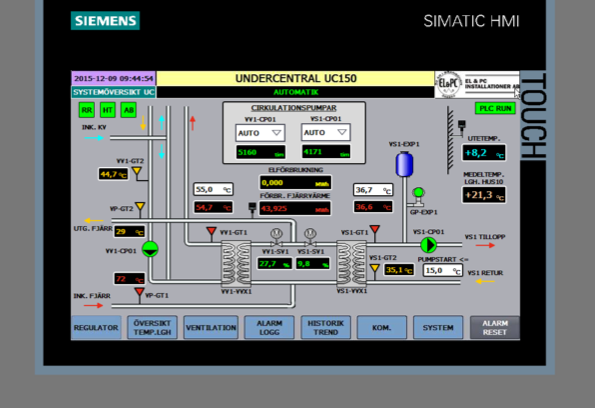Click the VS1-CP01 green pump symbol
Viewport: 595px width, 408px height.
[429, 245]
